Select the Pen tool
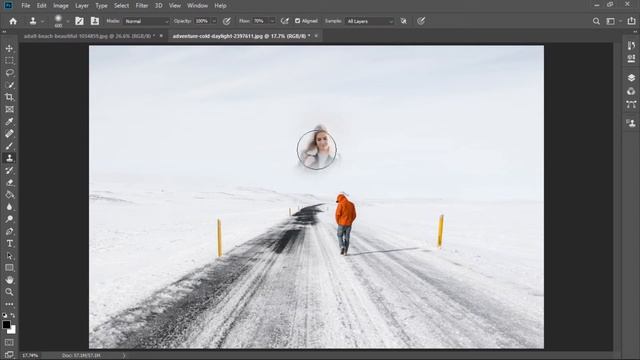This screenshot has height=360, width=640. coord(9,231)
